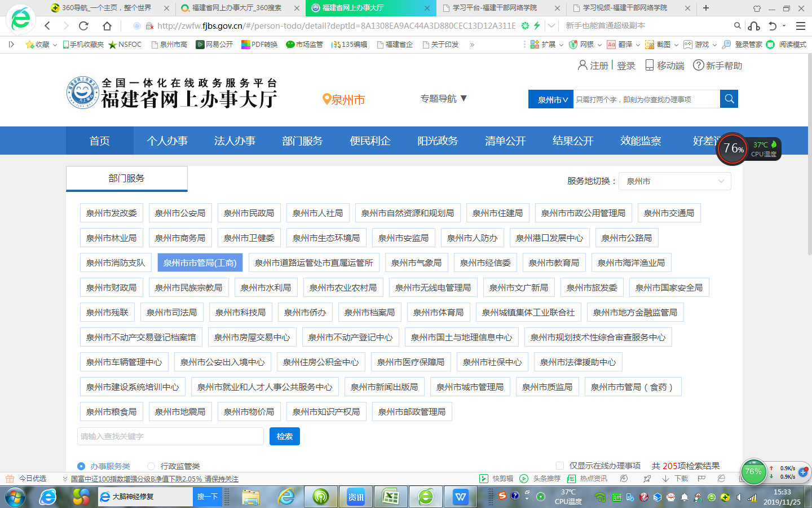Click the keyword search input field
The width and height of the screenshot is (812, 508).
170,436
